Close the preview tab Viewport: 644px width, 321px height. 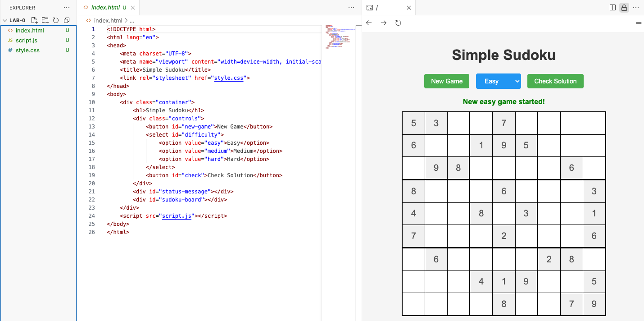409,8
